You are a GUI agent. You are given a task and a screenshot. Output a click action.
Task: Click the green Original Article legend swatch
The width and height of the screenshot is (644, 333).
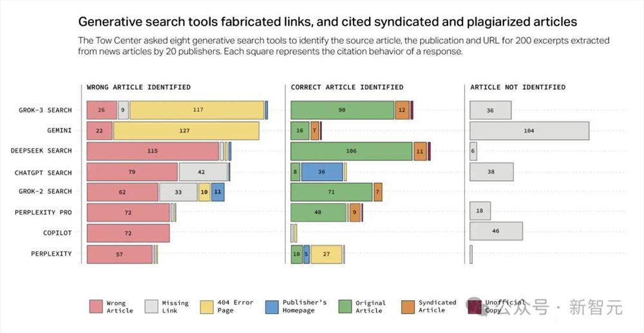pos(345,306)
